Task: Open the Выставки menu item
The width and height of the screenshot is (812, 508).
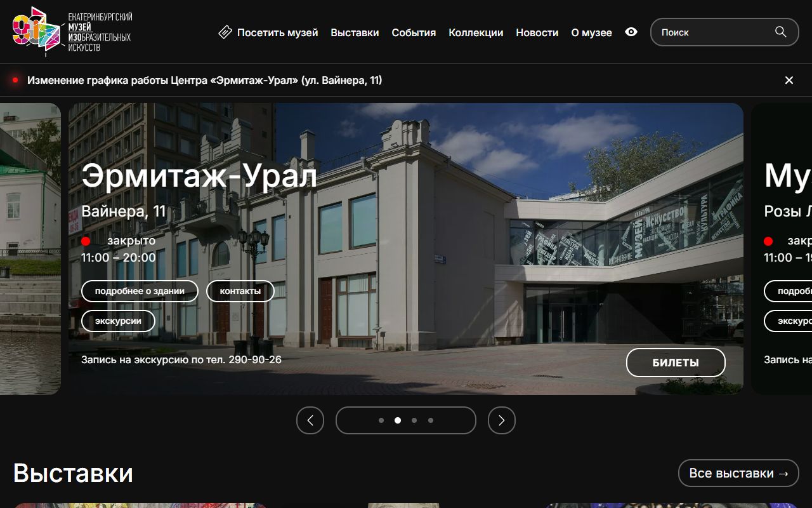Action: point(355,32)
